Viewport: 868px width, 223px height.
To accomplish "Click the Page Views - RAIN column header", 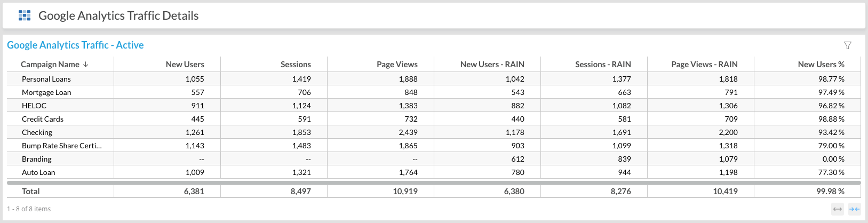I will [x=704, y=65].
